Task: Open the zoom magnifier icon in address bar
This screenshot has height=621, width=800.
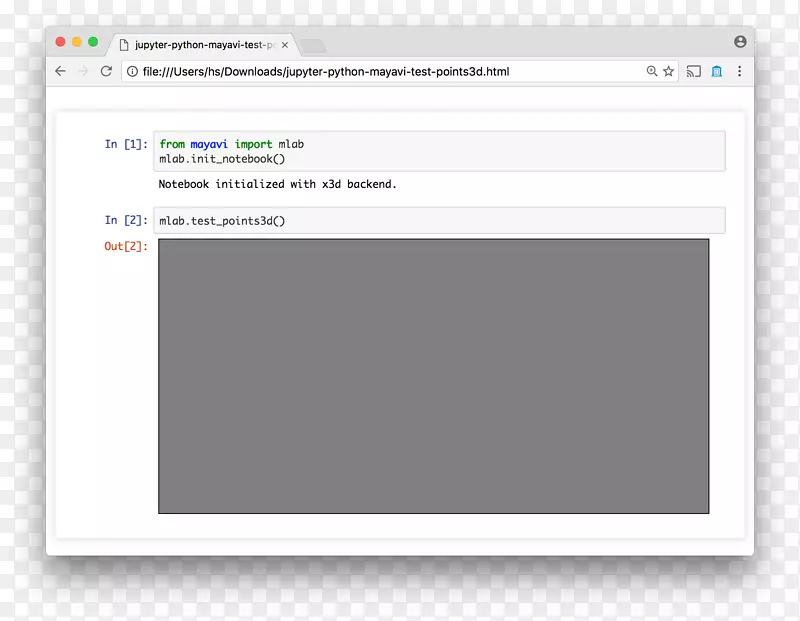Action: point(652,71)
